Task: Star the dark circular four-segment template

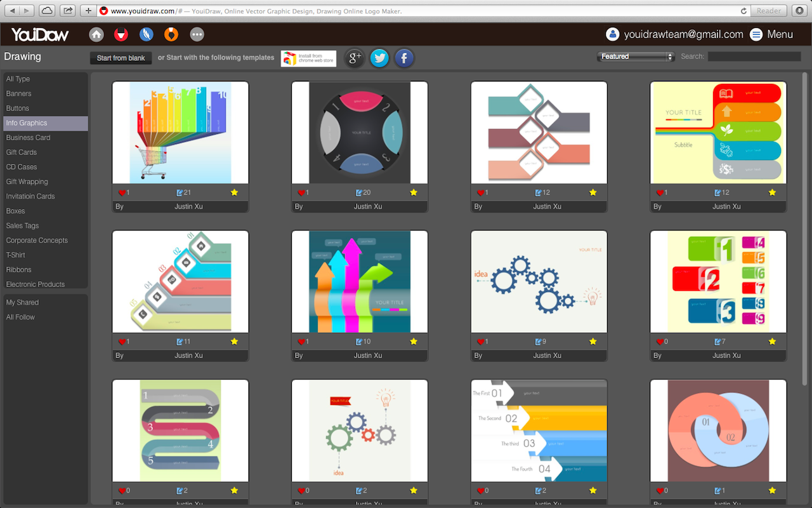Action: 414,192
